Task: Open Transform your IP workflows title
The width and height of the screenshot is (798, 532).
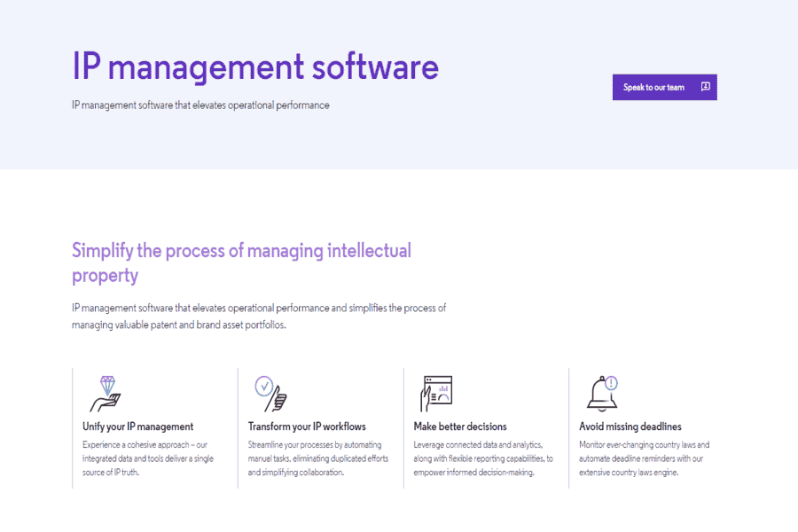Action: 307,426
